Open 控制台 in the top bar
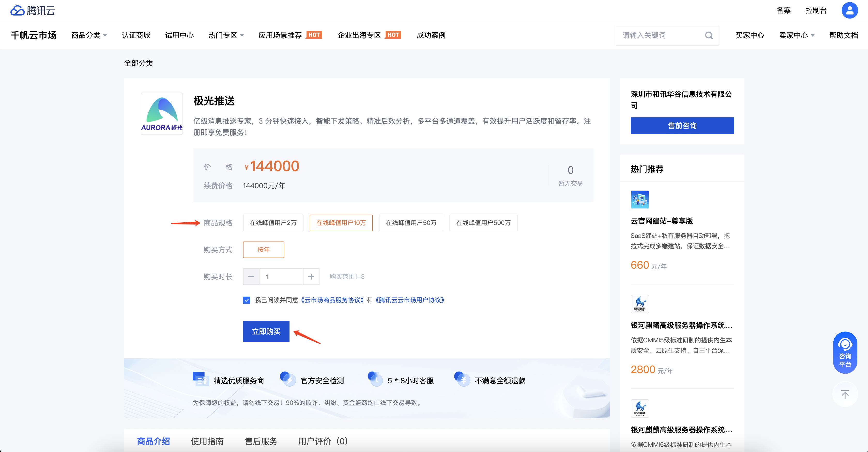The image size is (868, 452). [x=816, y=10]
